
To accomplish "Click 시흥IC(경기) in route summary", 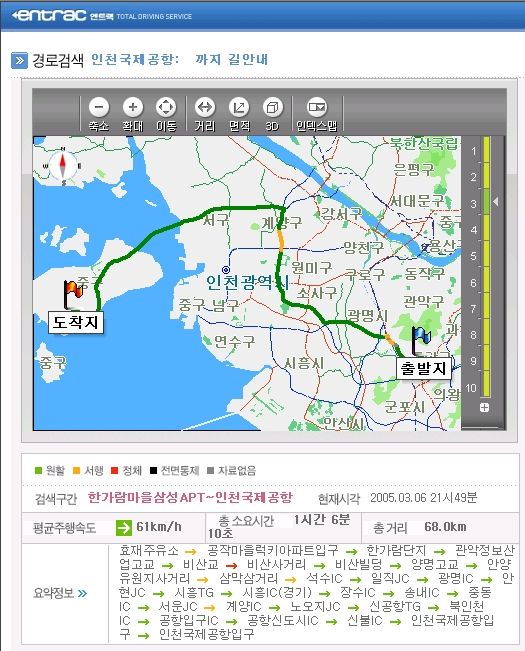I will click(277, 592).
